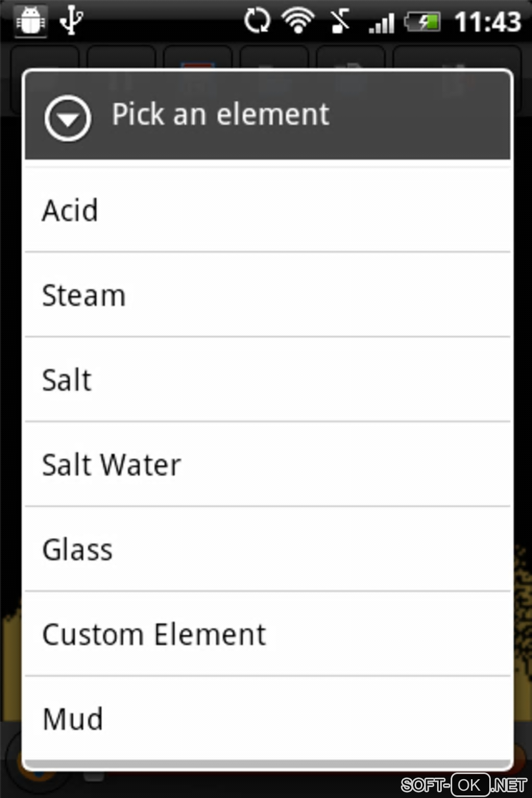Choose Acid from the element list
This screenshot has height=798, width=532.
tap(267, 210)
